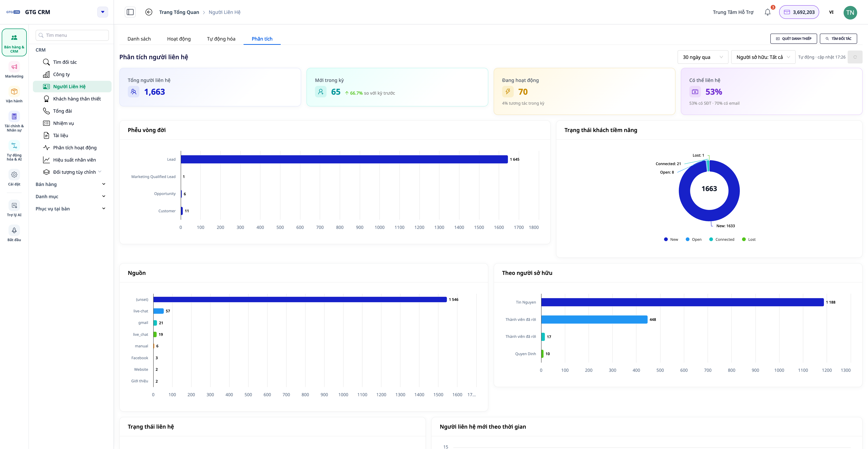This screenshot has width=868, height=449.
Task: Open the Trợ lý AI assistant icon
Action: (x=14, y=205)
